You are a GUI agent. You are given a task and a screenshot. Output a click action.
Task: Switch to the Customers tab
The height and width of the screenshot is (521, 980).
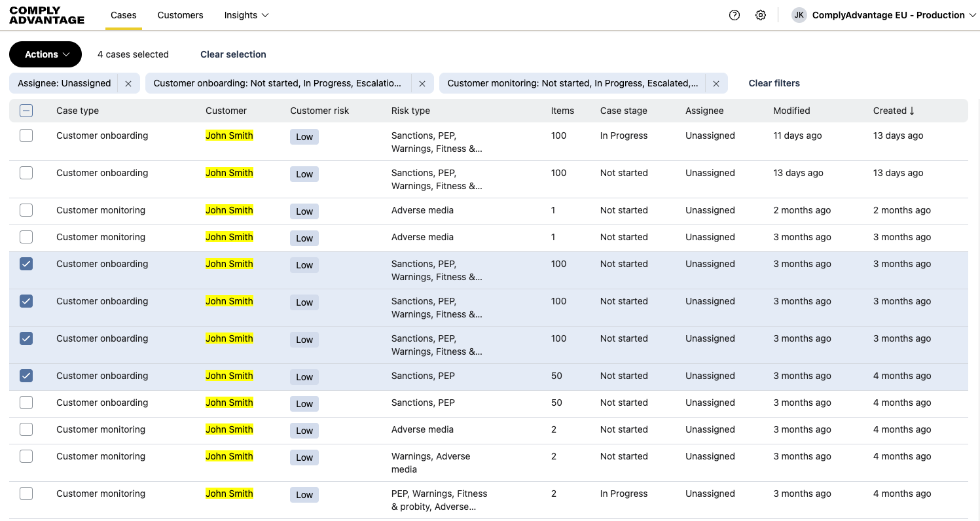click(180, 15)
